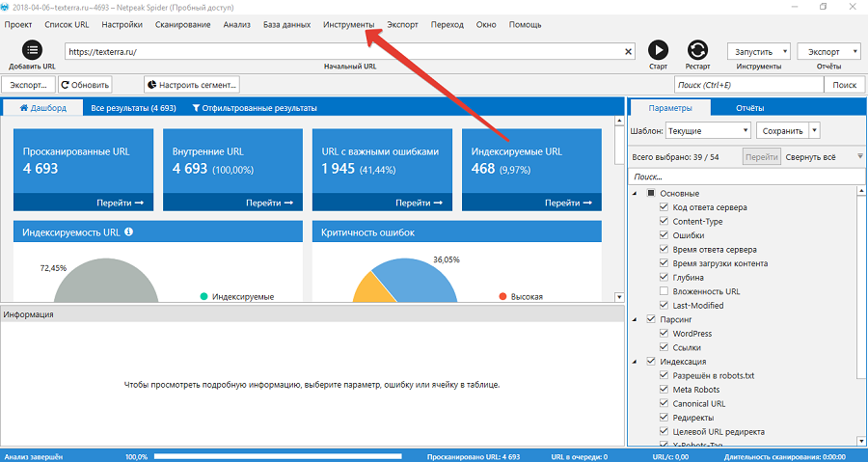Click the scan progress bar in status bar
The height and width of the screenshot is (462, 868).
pyautogui.click(x=278, y=456)
